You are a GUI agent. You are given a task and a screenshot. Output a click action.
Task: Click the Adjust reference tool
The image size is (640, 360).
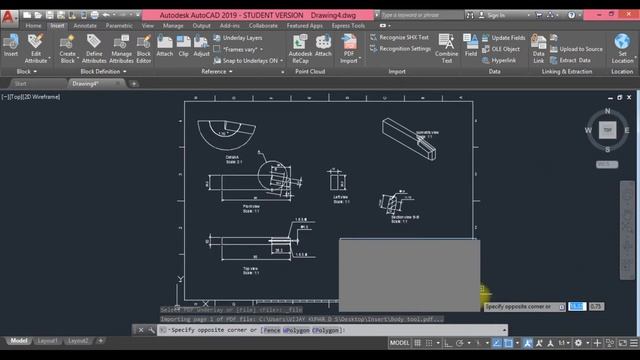(201, 46)
